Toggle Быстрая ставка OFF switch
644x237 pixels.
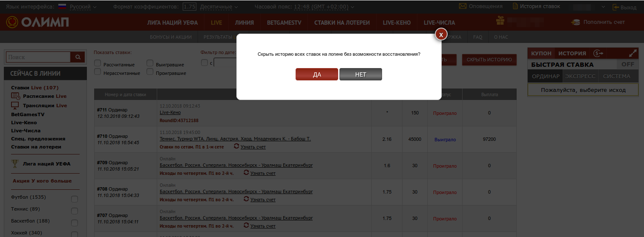pos(627,64)
